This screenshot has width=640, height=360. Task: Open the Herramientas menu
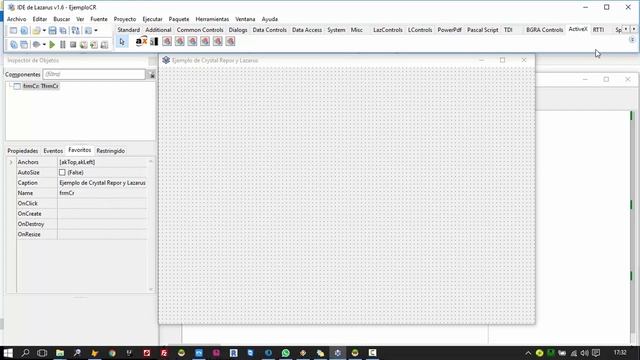[x=212, y=19]
